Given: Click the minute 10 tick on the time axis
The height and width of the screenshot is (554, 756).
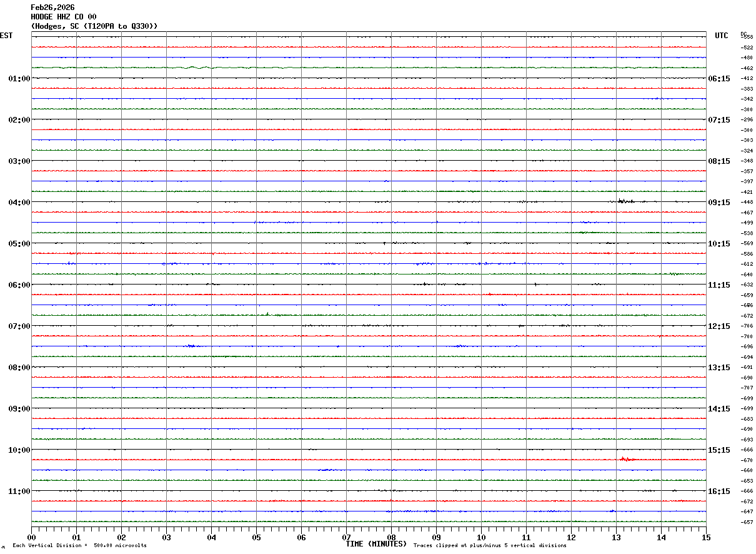Looking at the screenshot, I should click(481, 537).
